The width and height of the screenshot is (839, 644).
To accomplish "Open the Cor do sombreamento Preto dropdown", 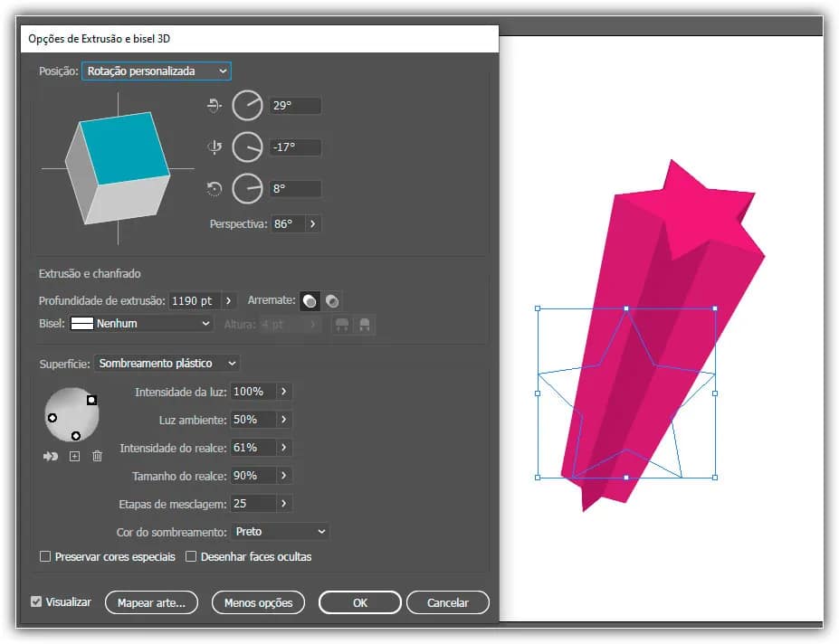I will tap(281, 532).
